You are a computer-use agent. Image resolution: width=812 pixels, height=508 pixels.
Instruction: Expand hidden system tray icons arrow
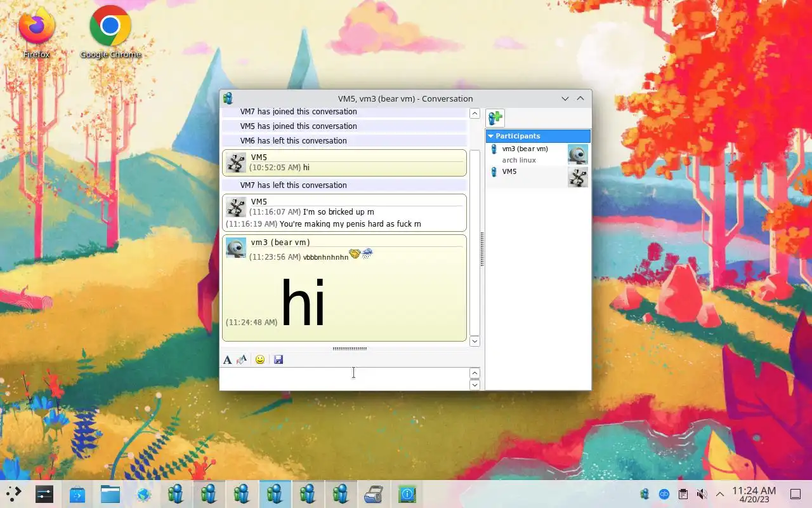720,494
